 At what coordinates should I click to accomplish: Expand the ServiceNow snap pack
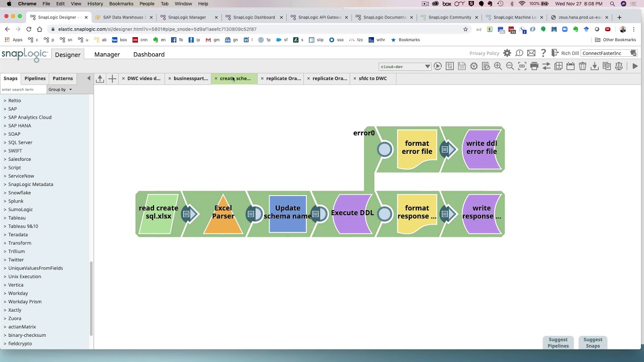21,176
